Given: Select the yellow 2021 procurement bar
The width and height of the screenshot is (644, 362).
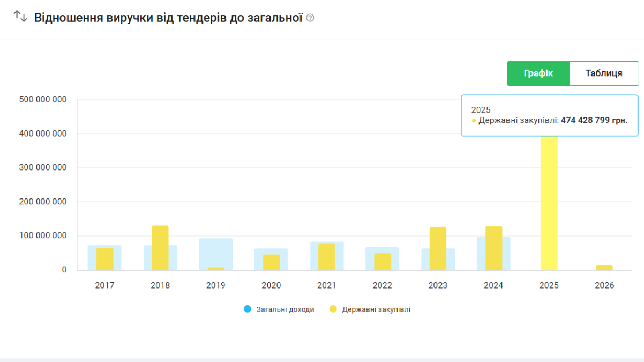Looking at the screenshot, I should point(326,257).
